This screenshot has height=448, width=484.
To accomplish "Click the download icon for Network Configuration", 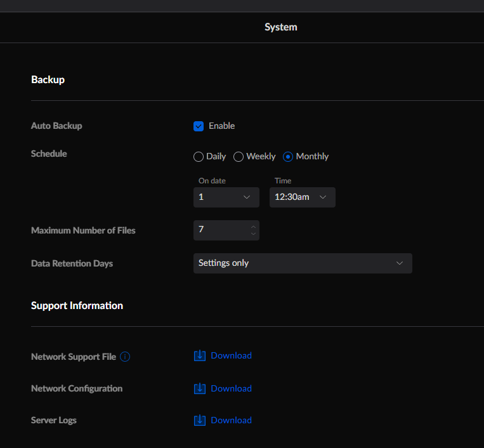I will 199,388.
